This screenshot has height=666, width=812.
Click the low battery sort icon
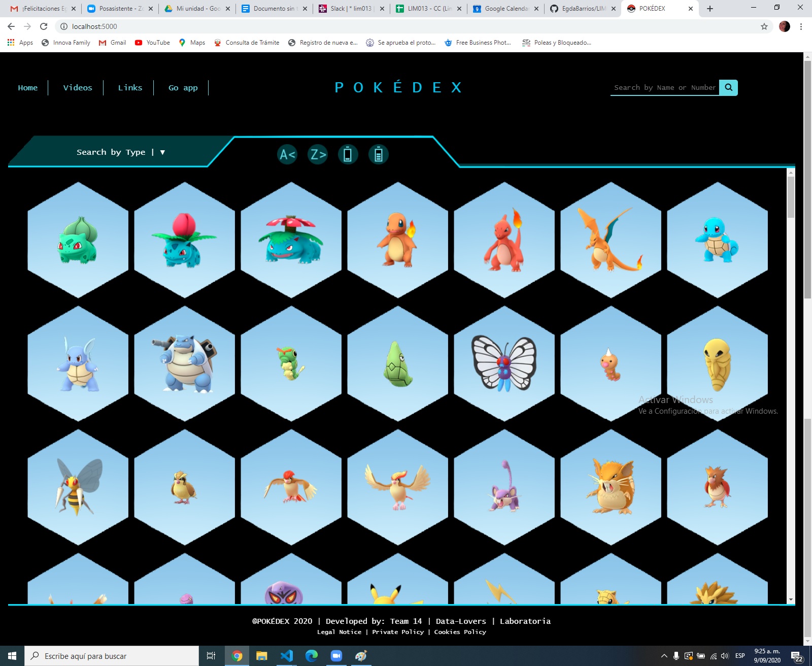[348, 154]
